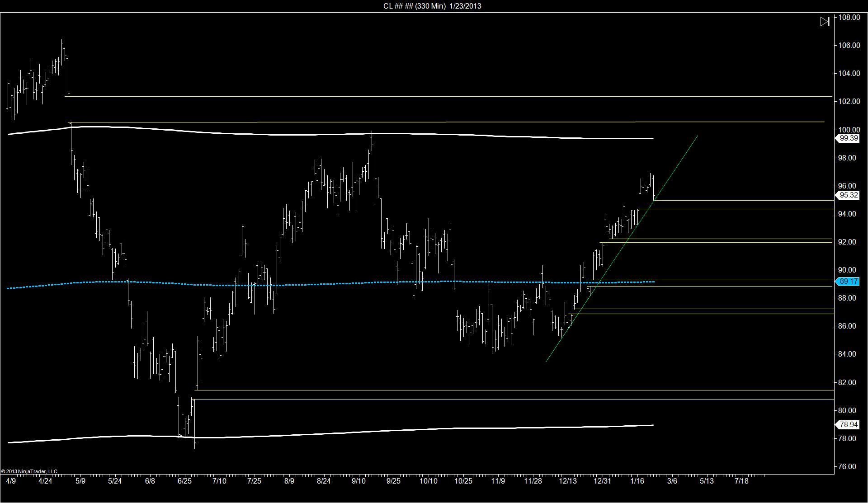This screenshot has width=868, height=503.
Task: Click the 102.00 price axis label
Action: pyautogui.click(x=849, y=101)
